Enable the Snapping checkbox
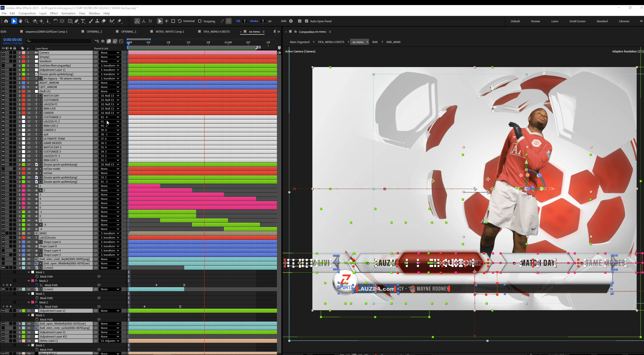644x355 pixels. (x=200, y=21)
